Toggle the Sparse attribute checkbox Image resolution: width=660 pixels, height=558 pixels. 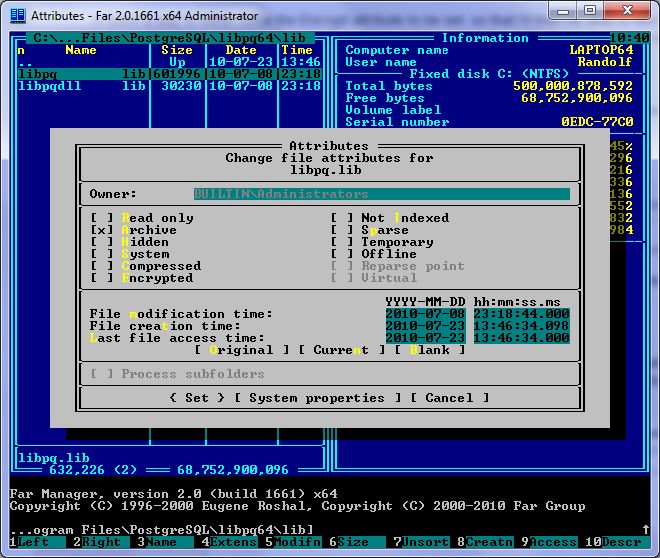(x=342, y=230)
